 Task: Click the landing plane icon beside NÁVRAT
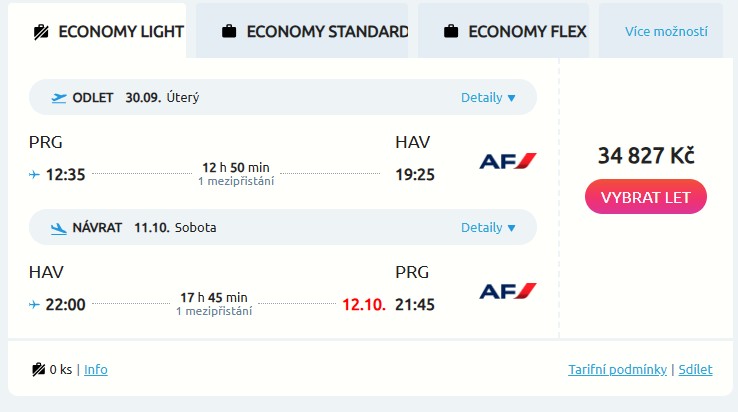59,228
